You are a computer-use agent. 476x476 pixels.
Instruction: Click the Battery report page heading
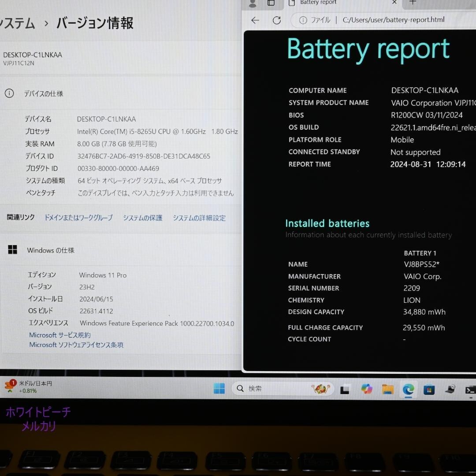(x=368, y=49)
